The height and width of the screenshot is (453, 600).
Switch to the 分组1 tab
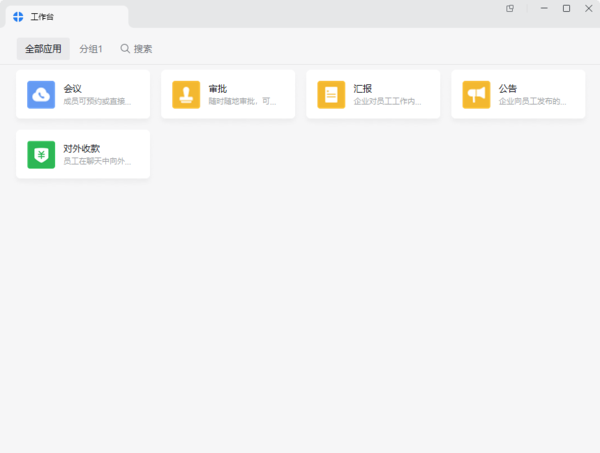(x=91, y=48)
